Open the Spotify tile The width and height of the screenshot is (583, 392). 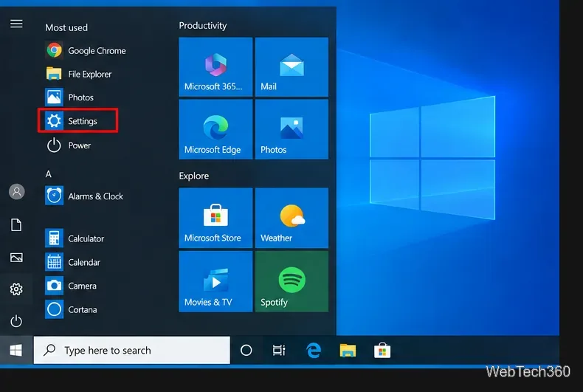tap(292, 281)
